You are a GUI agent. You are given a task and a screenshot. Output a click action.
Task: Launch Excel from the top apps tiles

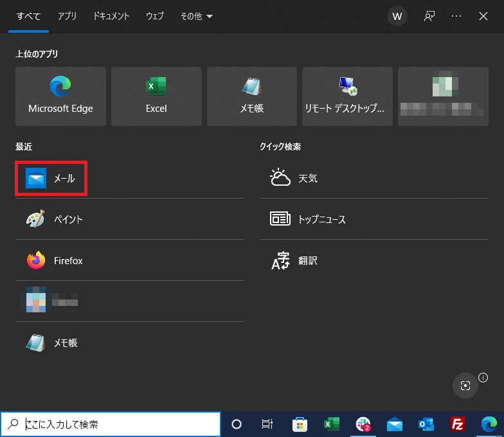coord(156,96)
